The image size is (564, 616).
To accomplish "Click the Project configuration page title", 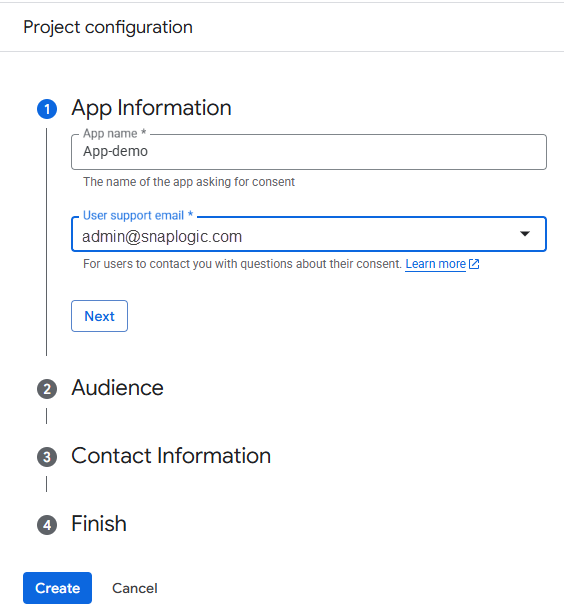I will pos(108,28).
